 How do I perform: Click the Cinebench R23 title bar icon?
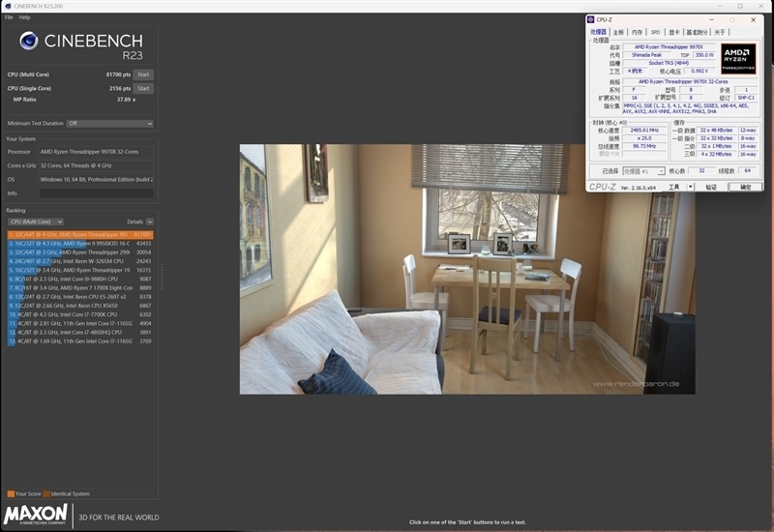tap(6, 6)
